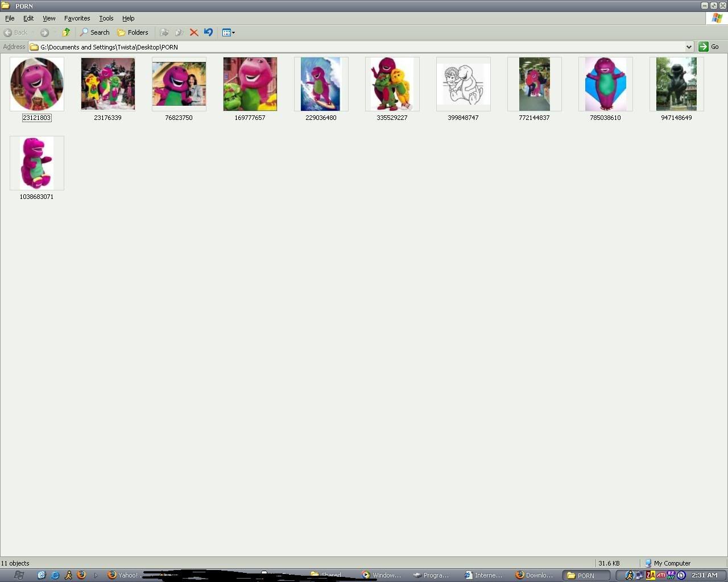Switch to the Progra... taskbar button
The image size is (728, 582).
pos(432,575)
